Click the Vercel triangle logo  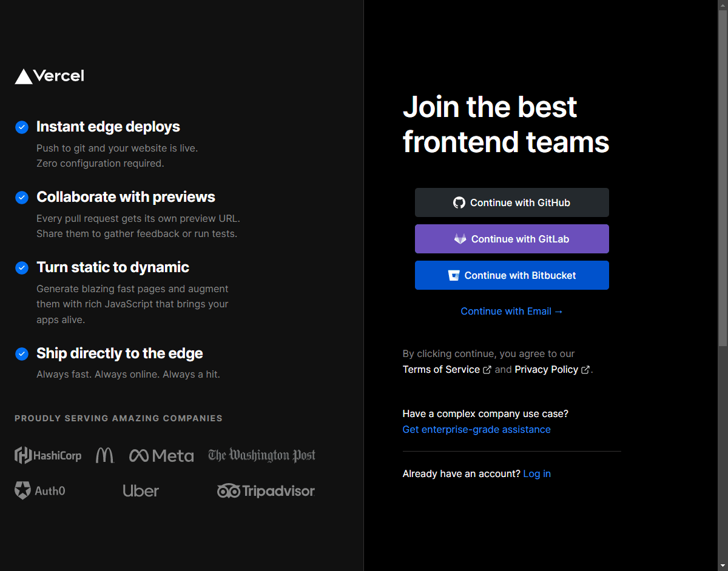pyautogui.click(x=24, y=76)
